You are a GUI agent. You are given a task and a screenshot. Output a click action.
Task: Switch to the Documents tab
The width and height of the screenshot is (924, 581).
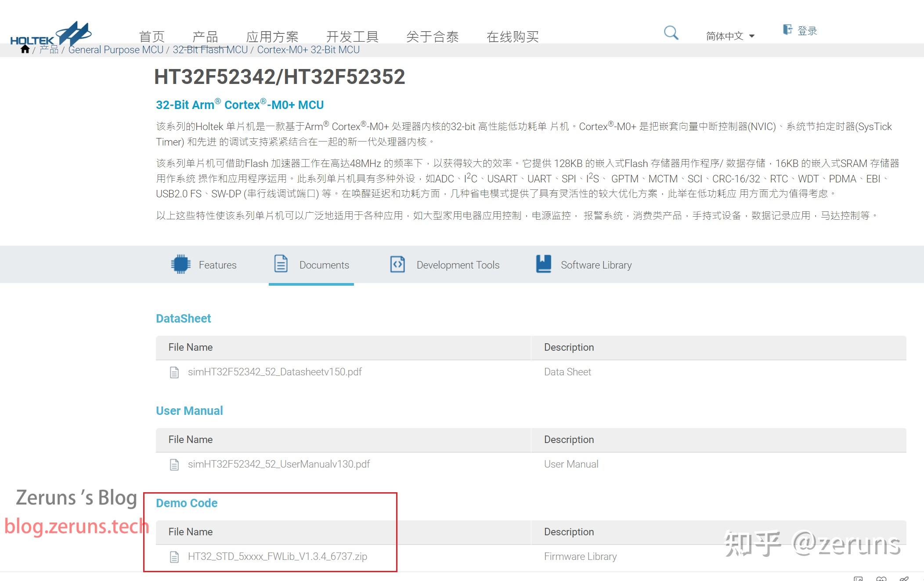point(325,265)
